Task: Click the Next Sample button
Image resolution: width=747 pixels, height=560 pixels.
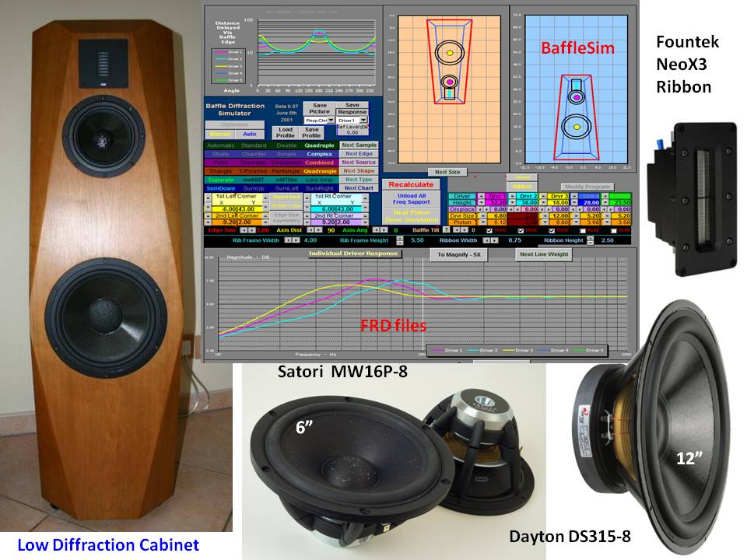Action: click(359, 145)
